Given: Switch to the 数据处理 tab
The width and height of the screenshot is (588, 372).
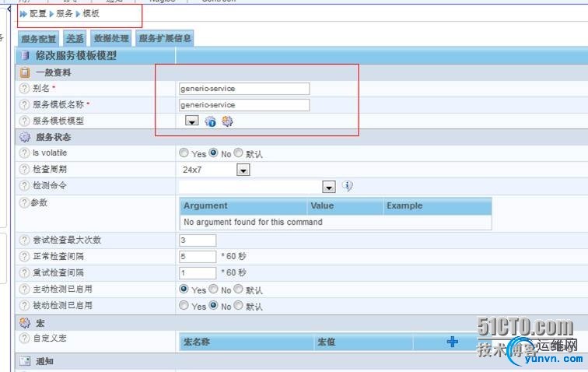Looking at the screenshot, I should click(x=111, y=39).
